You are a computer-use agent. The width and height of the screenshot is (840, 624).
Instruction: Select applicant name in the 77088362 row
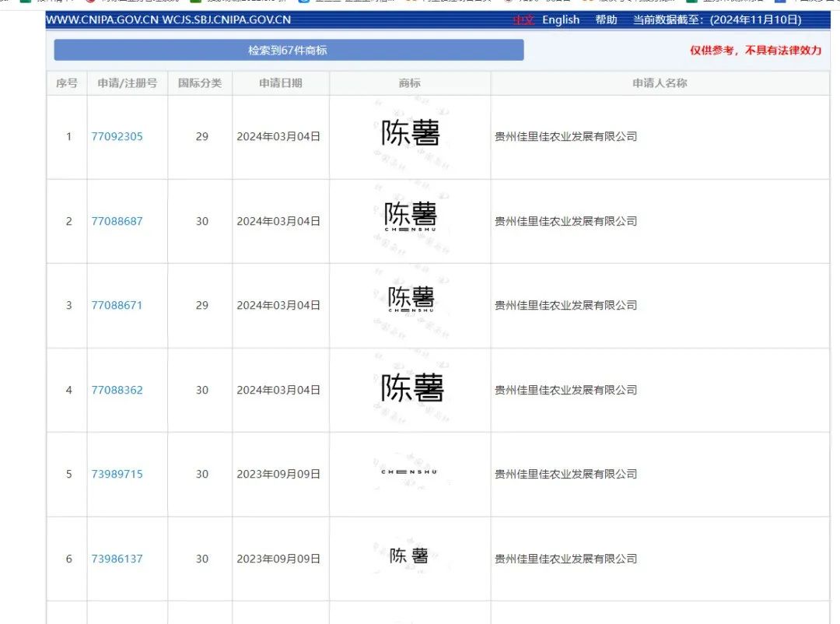(565, 390)
